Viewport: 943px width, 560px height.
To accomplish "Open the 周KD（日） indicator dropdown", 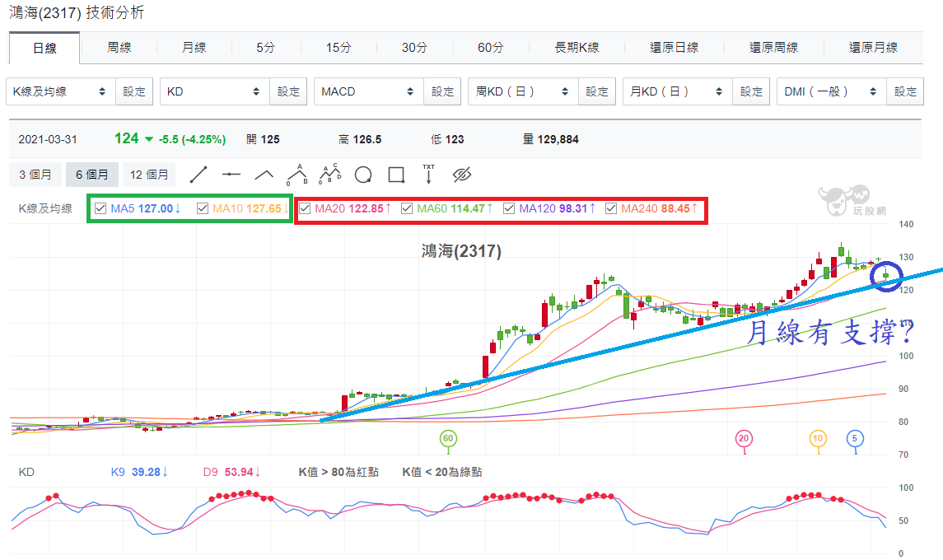I will click(x=523, y=91).
